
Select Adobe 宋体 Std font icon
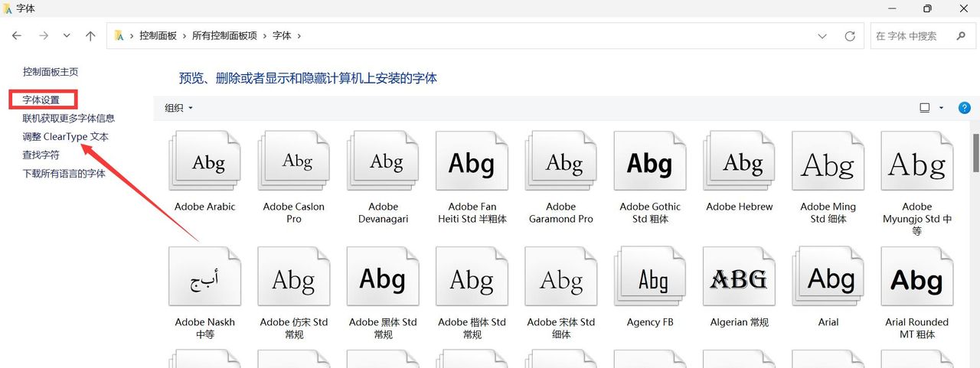coord(560,277)
